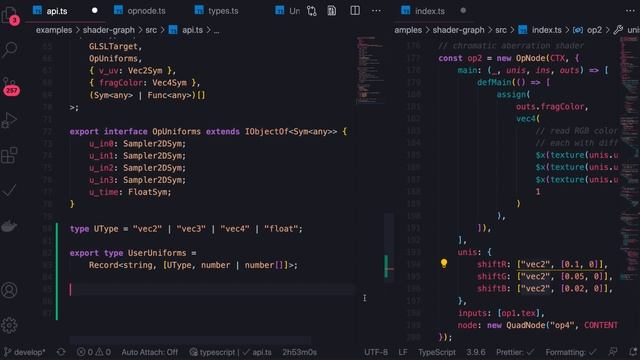The height and width of the screenshot is (360, 640).
Task: Click the ellipsis at end of left breadcrumb
Action: tap(216, 30)
